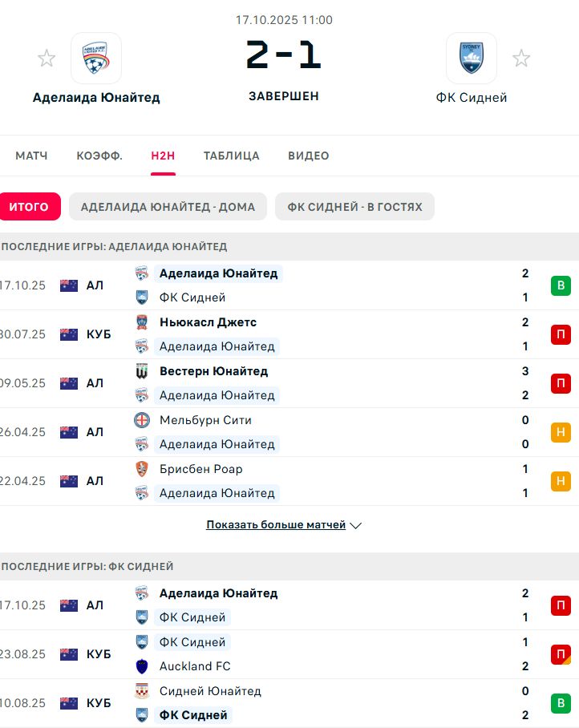Click the date 26.04.25
This screenshot has width=579, height=728.
tap(22, 432)
